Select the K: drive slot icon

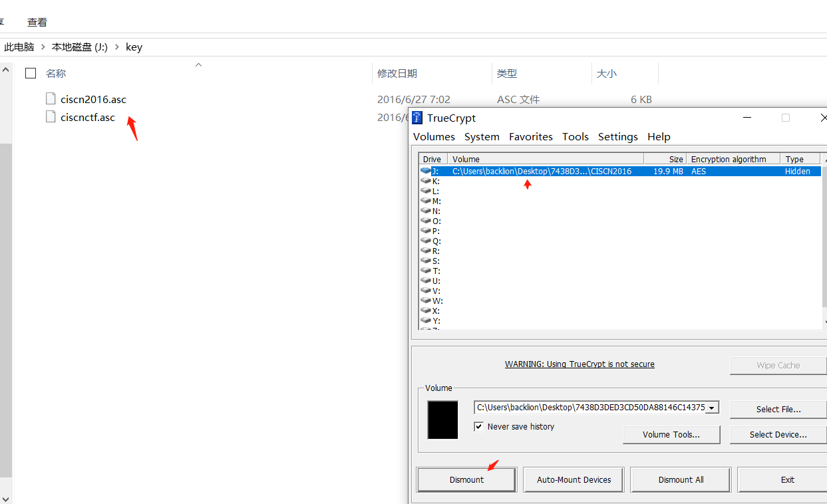coord(426,181)
